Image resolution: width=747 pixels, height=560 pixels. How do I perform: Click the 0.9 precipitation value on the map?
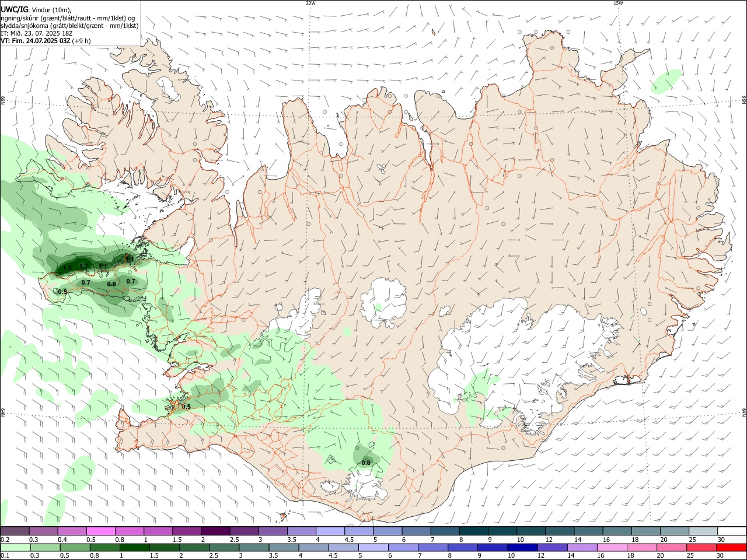point(111,284)
